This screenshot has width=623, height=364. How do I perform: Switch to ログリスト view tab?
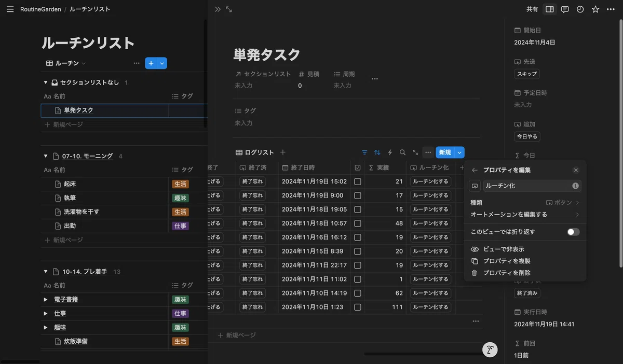pyautogui.click(x=255, y=152)
